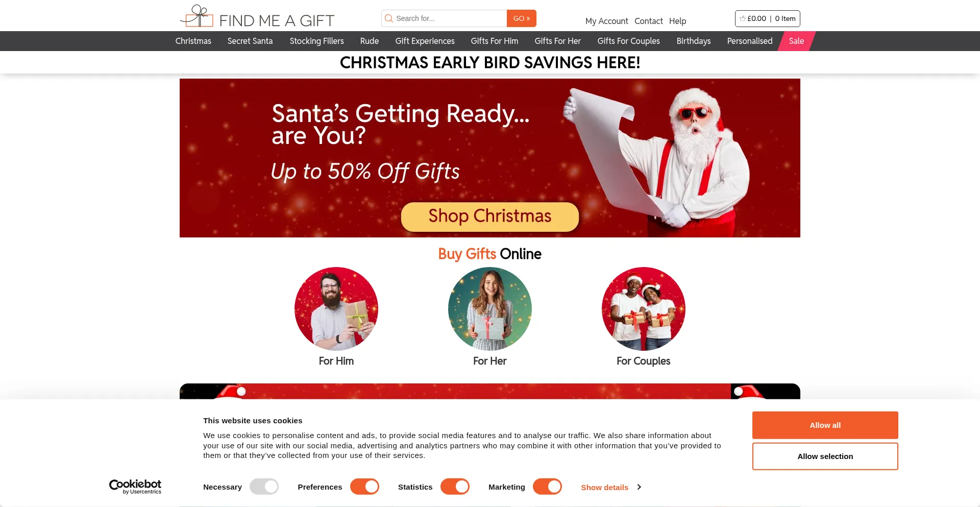Screen dimensions: 980x507
Task: Select the For Her circular image
Action: pyautogui.click(x=490, y=309)
